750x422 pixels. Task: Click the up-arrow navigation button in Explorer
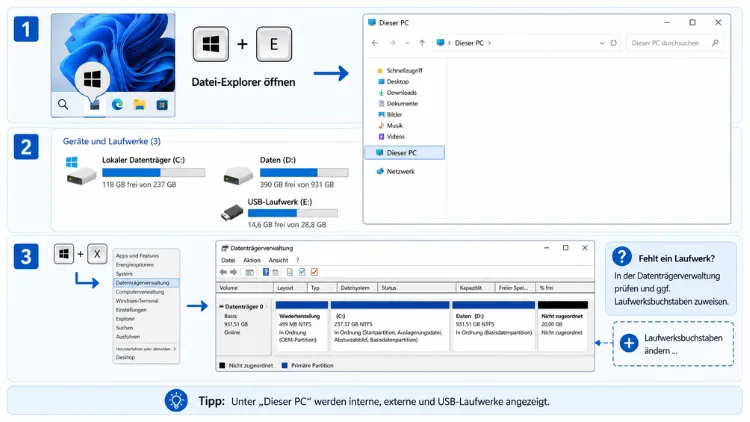pos(422,43)
